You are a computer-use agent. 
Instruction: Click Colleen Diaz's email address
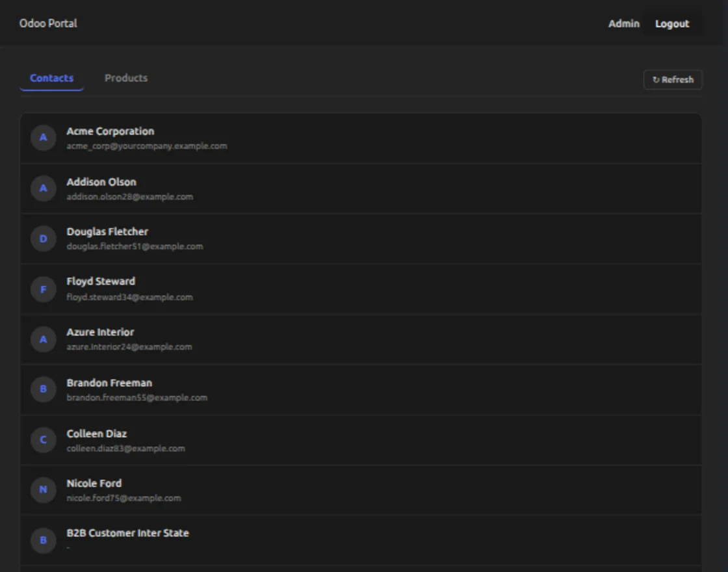[x=125, y=448]
